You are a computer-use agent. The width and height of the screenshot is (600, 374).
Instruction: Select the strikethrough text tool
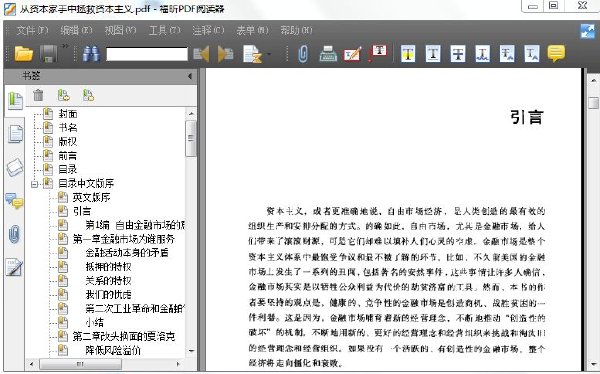pyautogui.click(x=458, y=54)
